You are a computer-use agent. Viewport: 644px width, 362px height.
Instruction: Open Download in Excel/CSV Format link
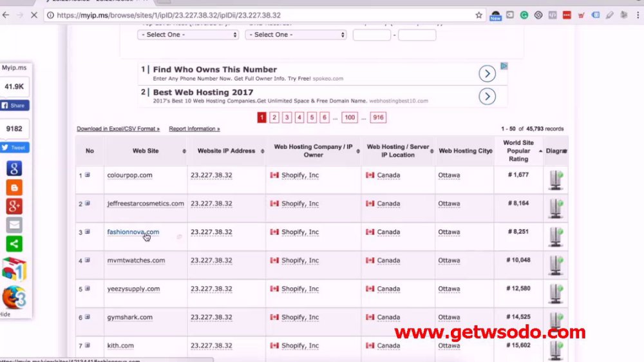point(118,129)
